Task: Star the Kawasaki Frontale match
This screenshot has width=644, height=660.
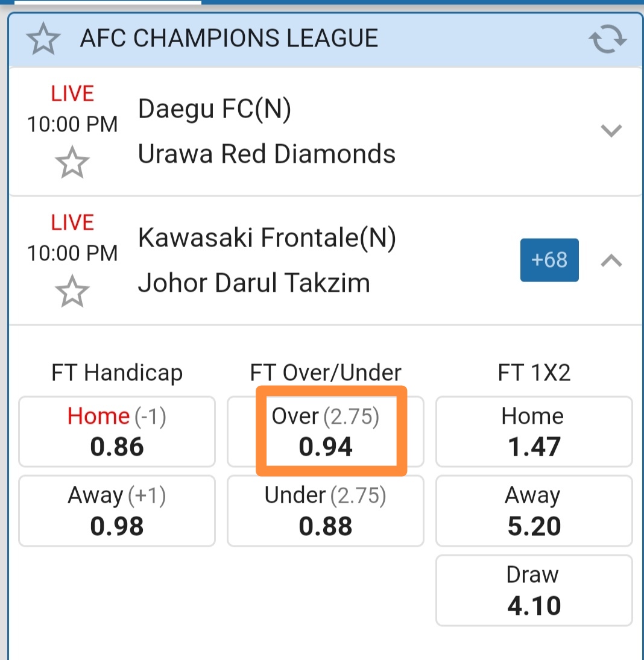Action: pos(72,291)
